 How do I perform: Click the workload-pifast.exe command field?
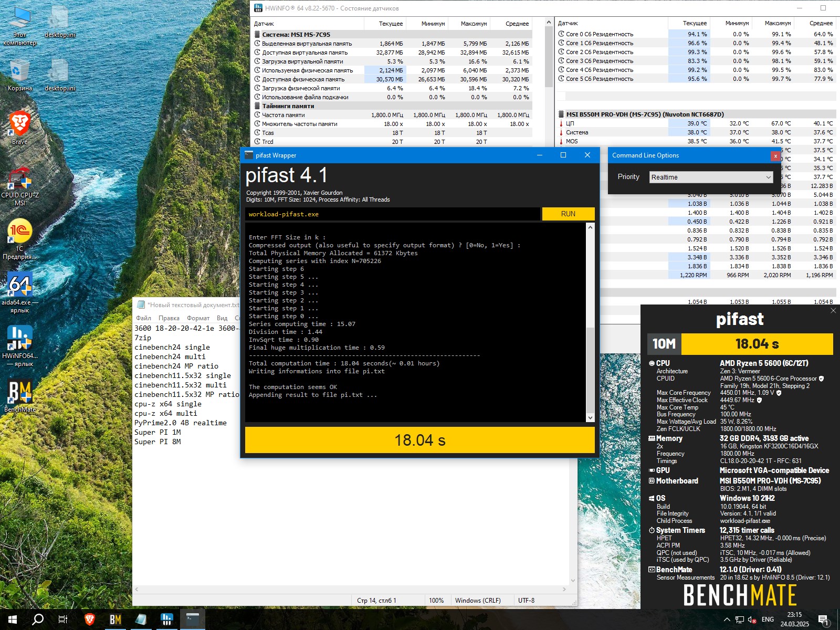(392, 214)
